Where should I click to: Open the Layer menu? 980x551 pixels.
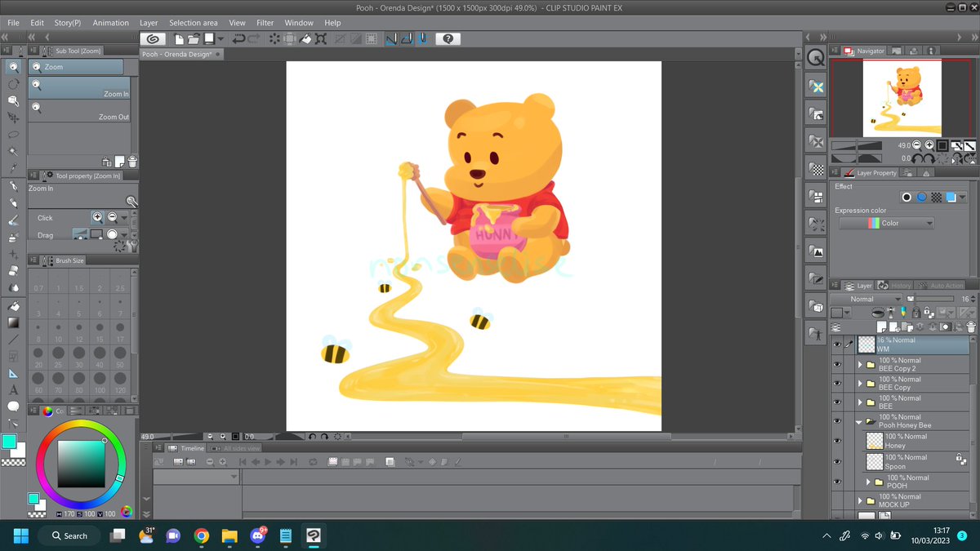pos(149,23)
